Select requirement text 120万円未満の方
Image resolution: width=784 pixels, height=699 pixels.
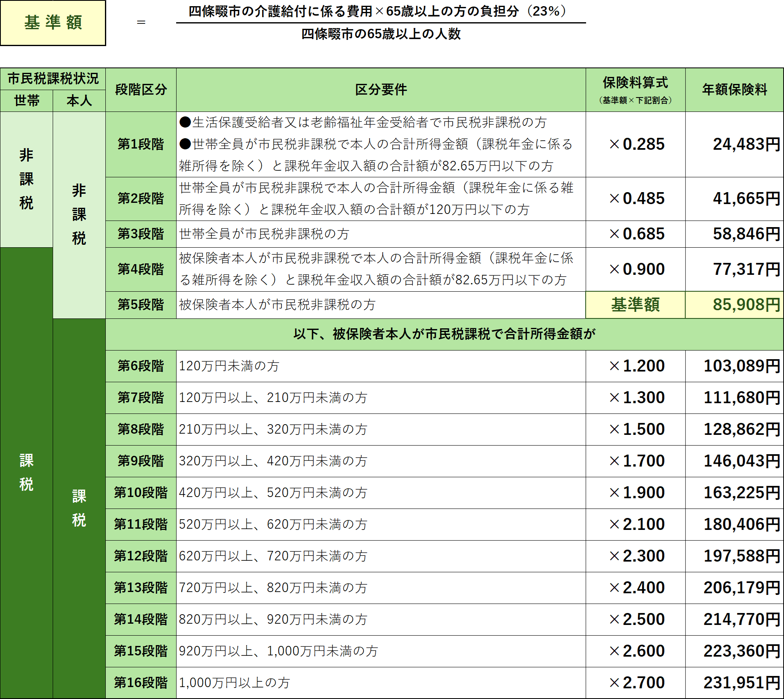click(x=229, y=366)
